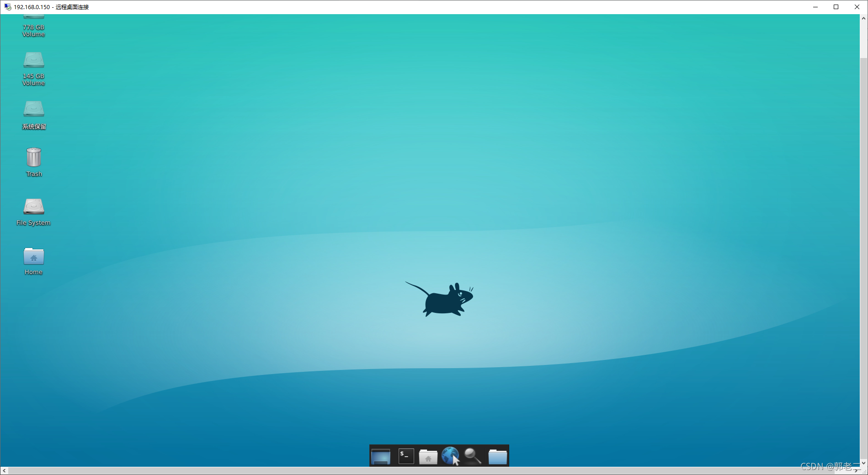Screen dimensions: 868x475
Task: Click the File System label text
Action: click(33, 223)
